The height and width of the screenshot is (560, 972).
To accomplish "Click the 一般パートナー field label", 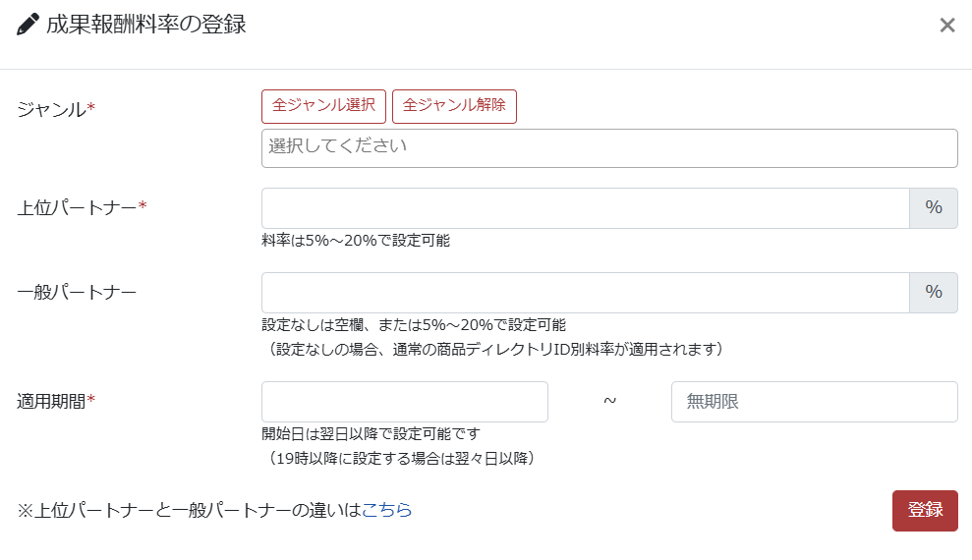I will (x=77, y=292).
